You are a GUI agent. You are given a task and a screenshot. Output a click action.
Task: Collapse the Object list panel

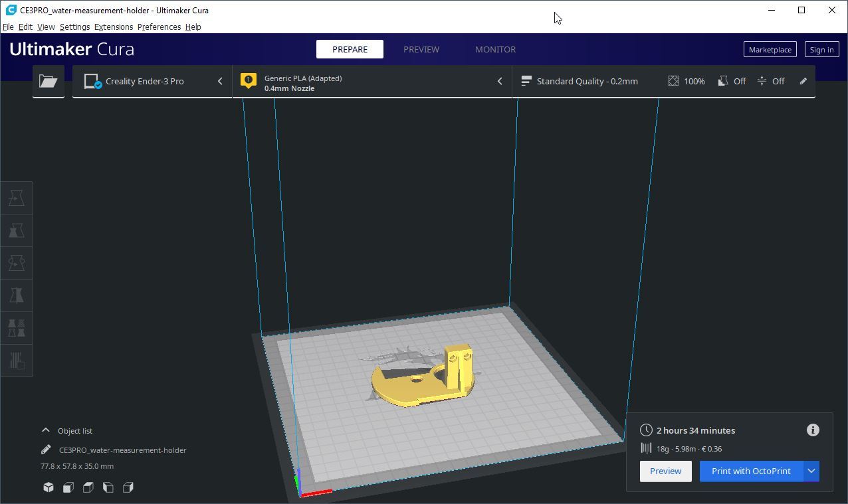[46, 430]
